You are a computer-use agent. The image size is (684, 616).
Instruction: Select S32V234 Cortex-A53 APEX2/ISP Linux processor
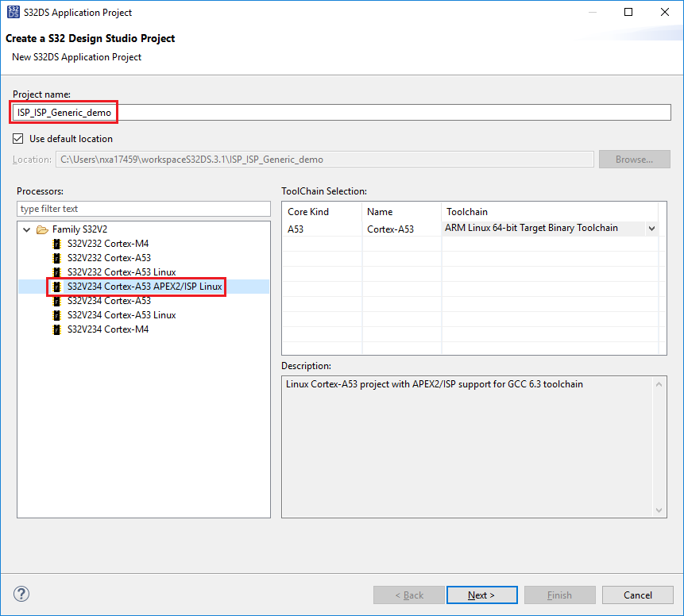(x=145, y=287)
